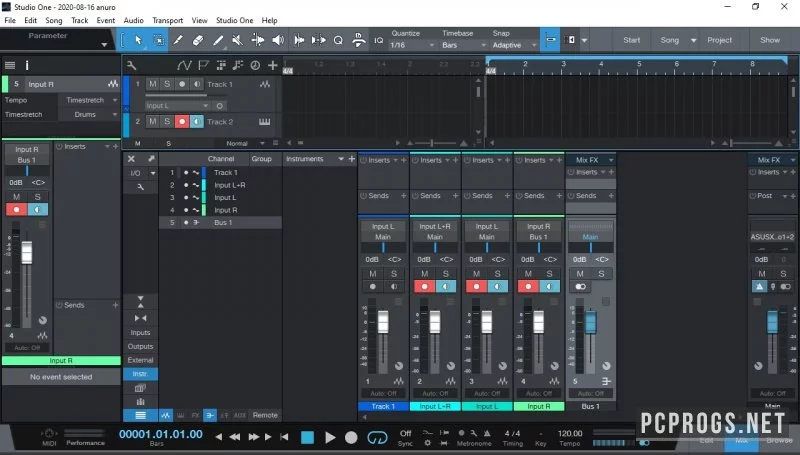Open the Audio menu
800x455 pixels.
click(x=134, y=20)
